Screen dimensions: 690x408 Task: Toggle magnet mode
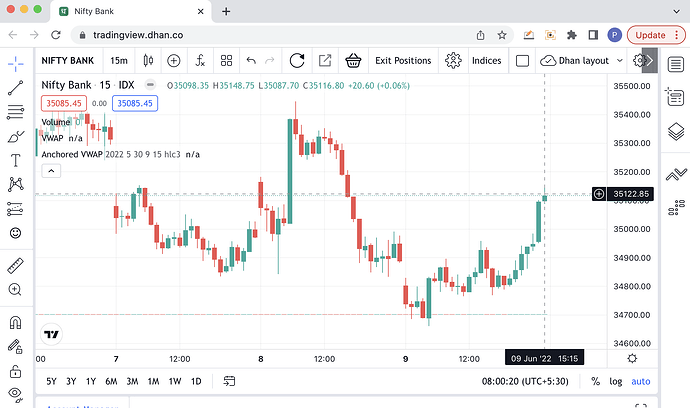15,323
